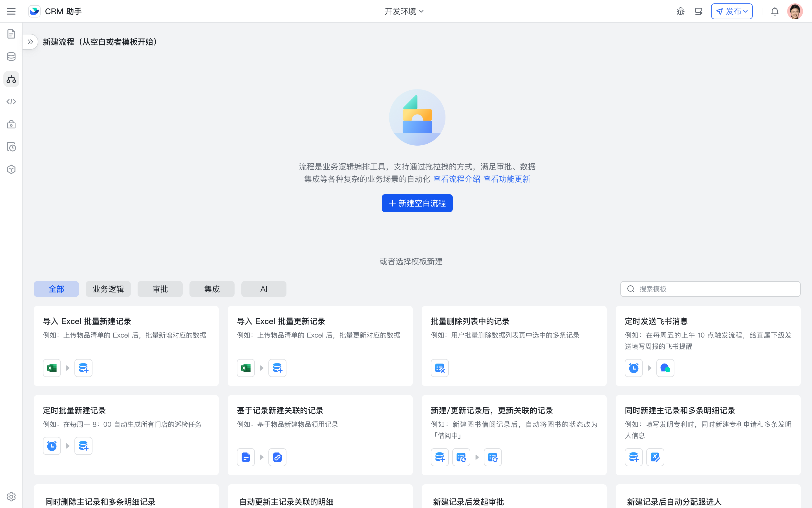This screenshot has height=508, width=812.
Task: Click the search magnifier icon in 搜索模板
Action: click(630, 289)
